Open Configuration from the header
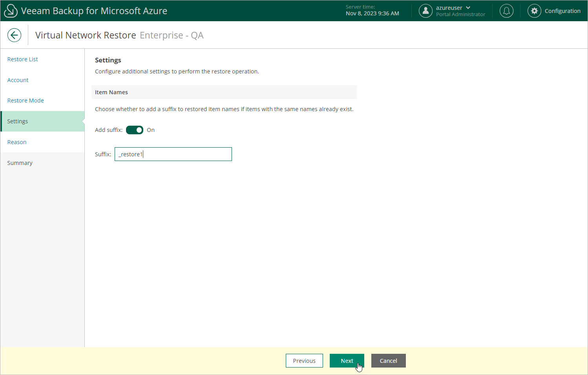Viewport: 588px width, 375px height. (x=562, y=11)
